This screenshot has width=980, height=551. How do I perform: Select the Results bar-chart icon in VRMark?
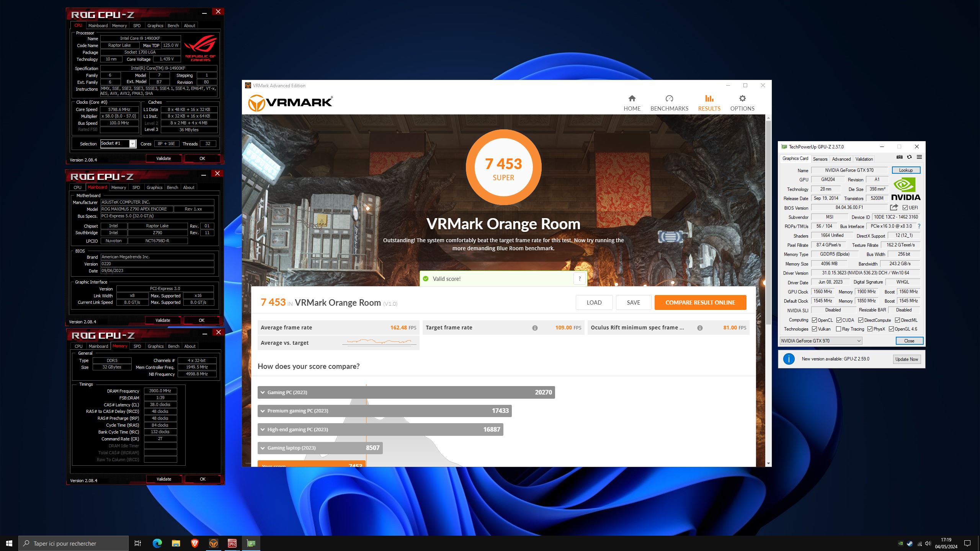[709, 98]
